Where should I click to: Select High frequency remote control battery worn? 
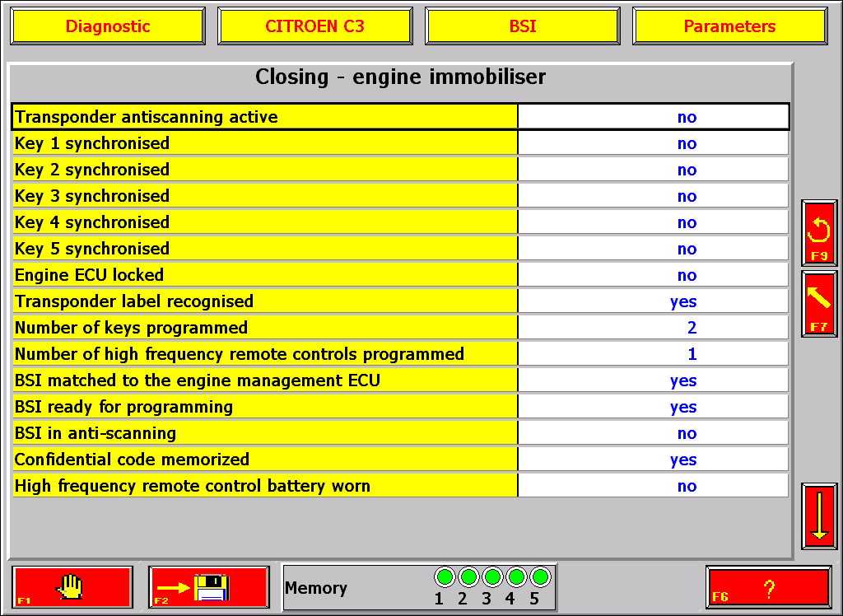pyautogui.click(x=401, y=486)
